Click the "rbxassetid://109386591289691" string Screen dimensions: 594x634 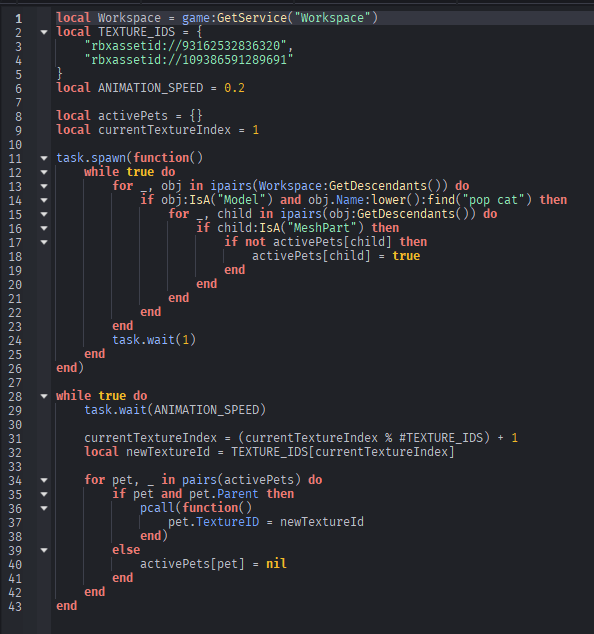(189, 60)
